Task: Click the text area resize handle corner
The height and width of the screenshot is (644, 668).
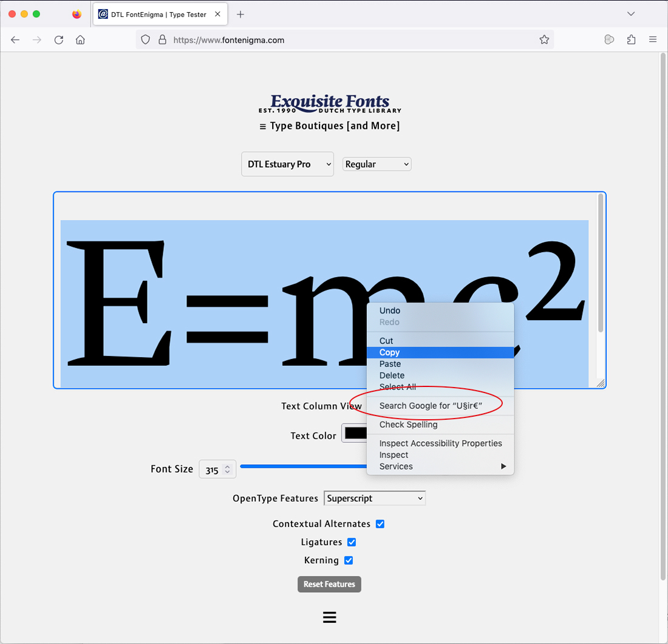Action: [601, 383]
